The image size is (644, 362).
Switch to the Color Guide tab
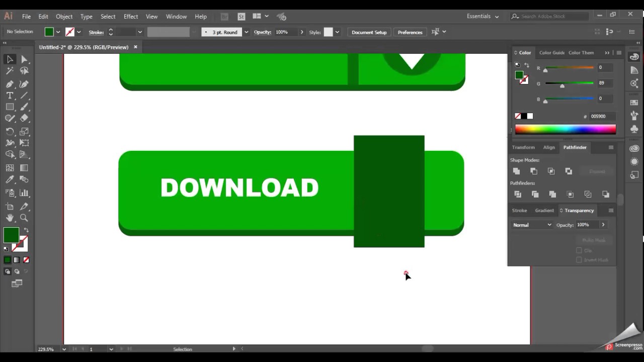click(551, 53)
